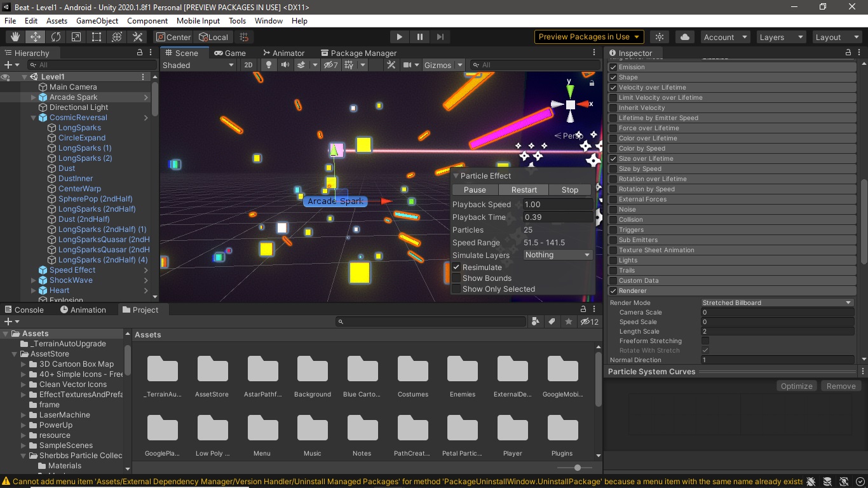The height and width of the screenshot is (488, 868).
Task: Uncheck the Resimulate option
Action: click(456, 268)
